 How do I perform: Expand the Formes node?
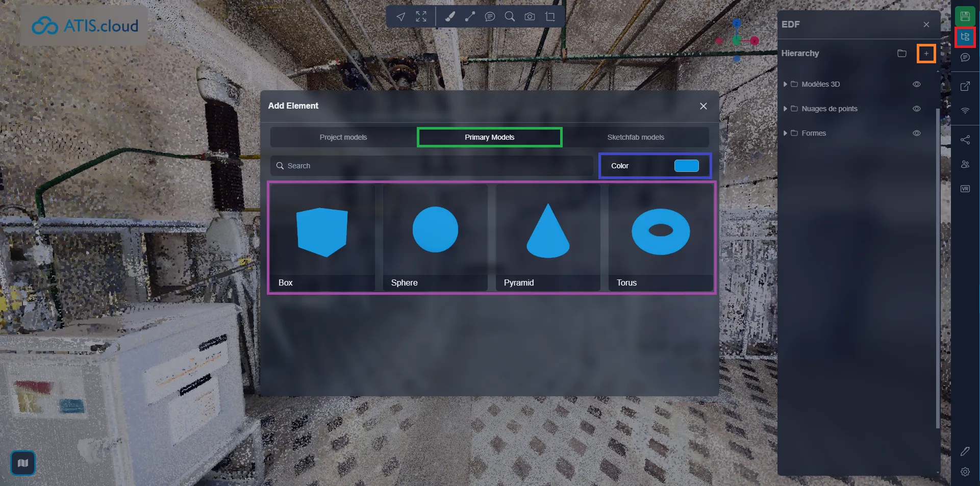point(785,133)
